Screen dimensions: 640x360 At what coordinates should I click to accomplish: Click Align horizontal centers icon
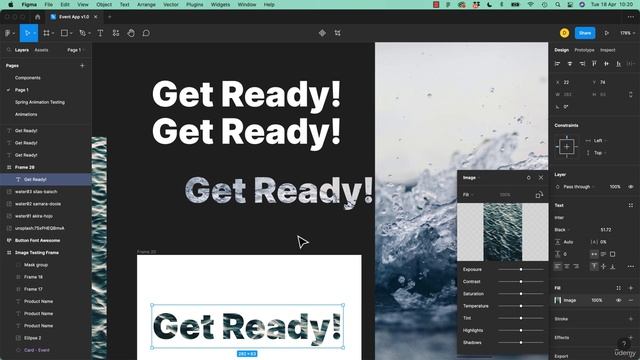tap(570, 64)
